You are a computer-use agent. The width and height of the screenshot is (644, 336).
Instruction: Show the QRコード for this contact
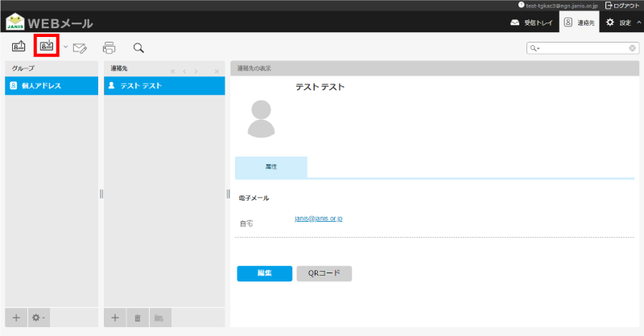324,273
